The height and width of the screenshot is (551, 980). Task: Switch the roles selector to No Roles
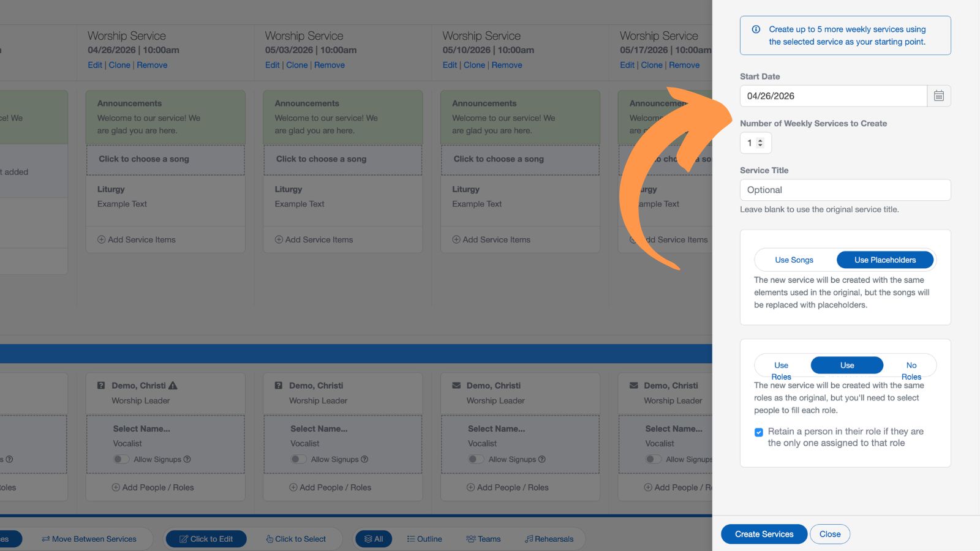911,365
